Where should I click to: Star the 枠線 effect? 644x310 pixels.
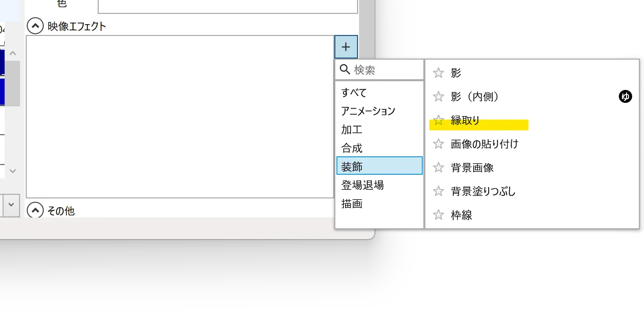coord(438,215)
